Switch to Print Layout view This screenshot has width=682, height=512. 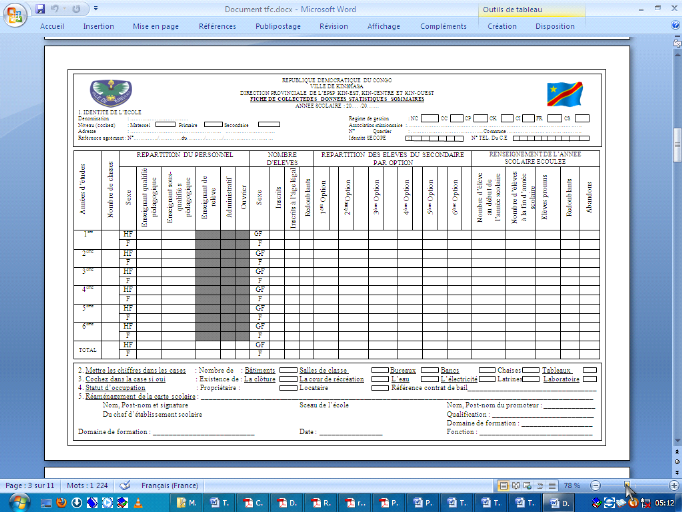pyautogui.click(x=503, y=485)
